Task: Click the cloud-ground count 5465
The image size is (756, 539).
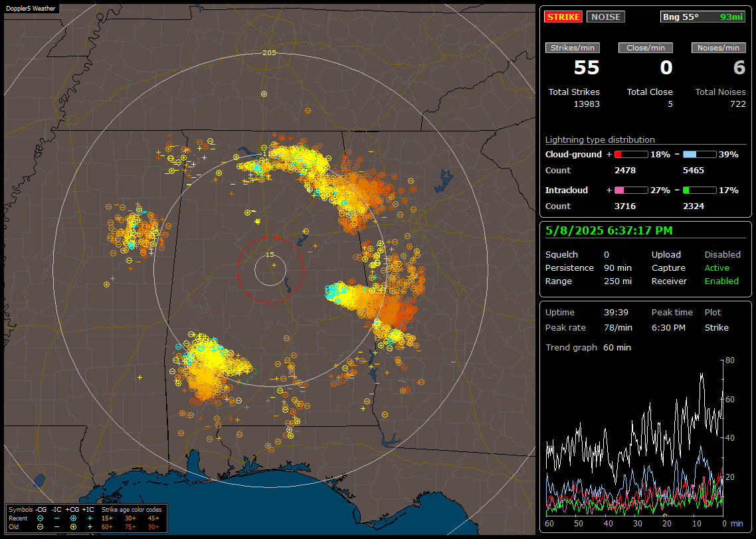Action: point(694,171)
